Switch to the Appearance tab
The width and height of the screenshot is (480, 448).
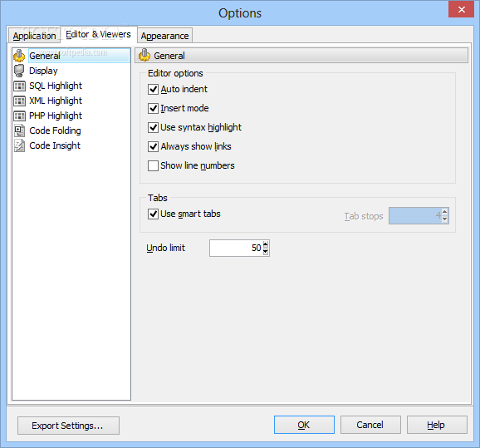click(x=164, y=36)
